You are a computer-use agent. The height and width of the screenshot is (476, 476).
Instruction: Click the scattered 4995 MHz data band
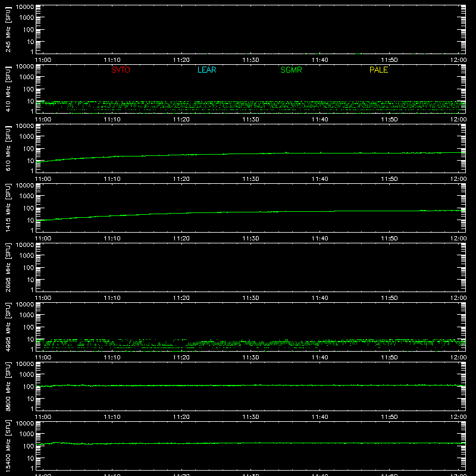pos(250,344)
